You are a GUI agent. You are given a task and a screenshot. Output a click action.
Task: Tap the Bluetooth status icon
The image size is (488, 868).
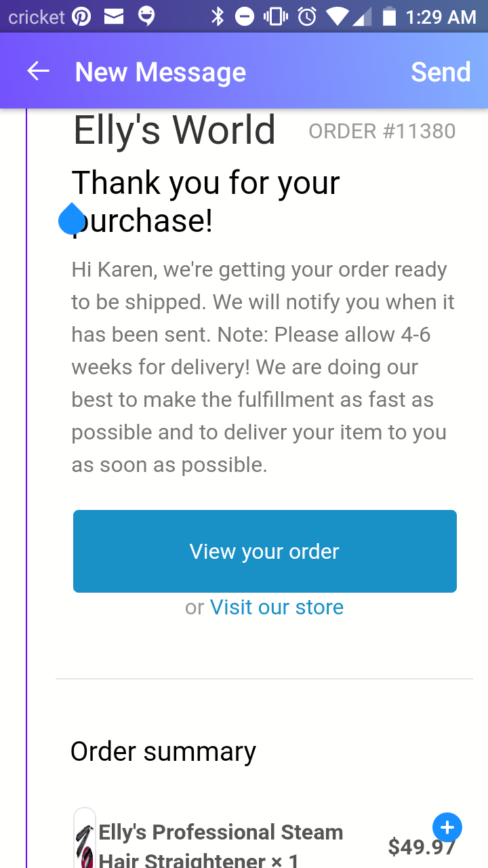pos(218,16)
